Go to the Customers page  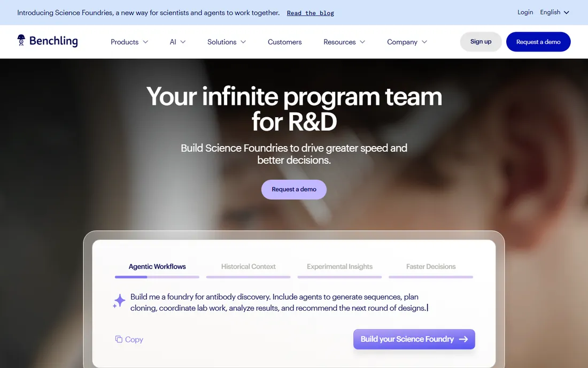(284, 42)
